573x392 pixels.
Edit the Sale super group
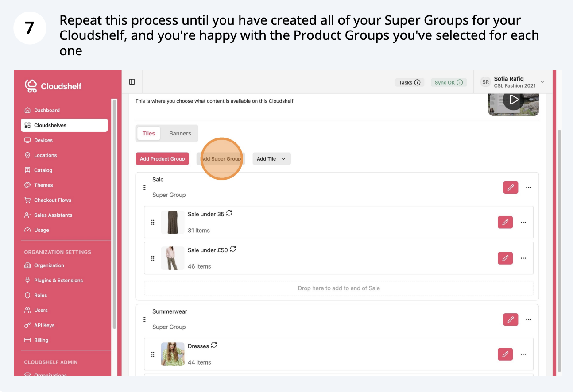[x=511, y=188]
